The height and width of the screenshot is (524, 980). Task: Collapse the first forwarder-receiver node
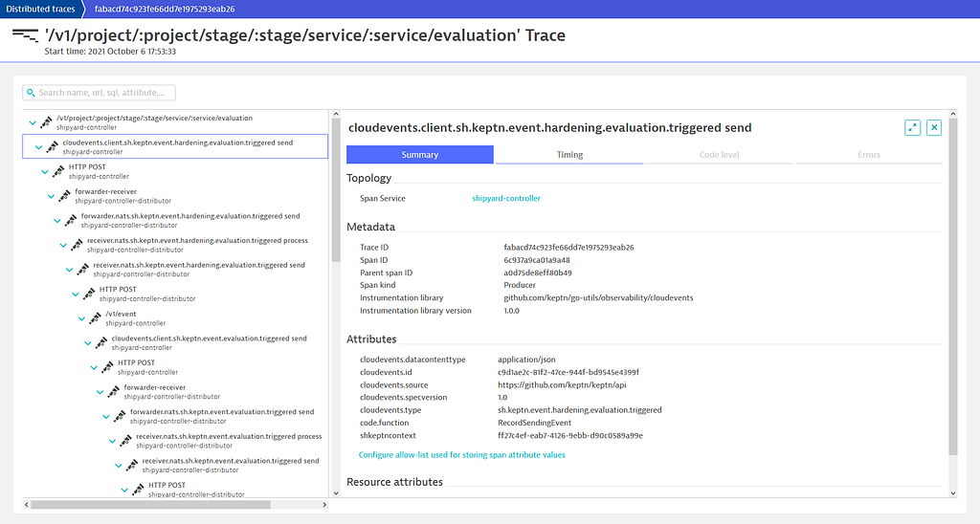(52, 196)
